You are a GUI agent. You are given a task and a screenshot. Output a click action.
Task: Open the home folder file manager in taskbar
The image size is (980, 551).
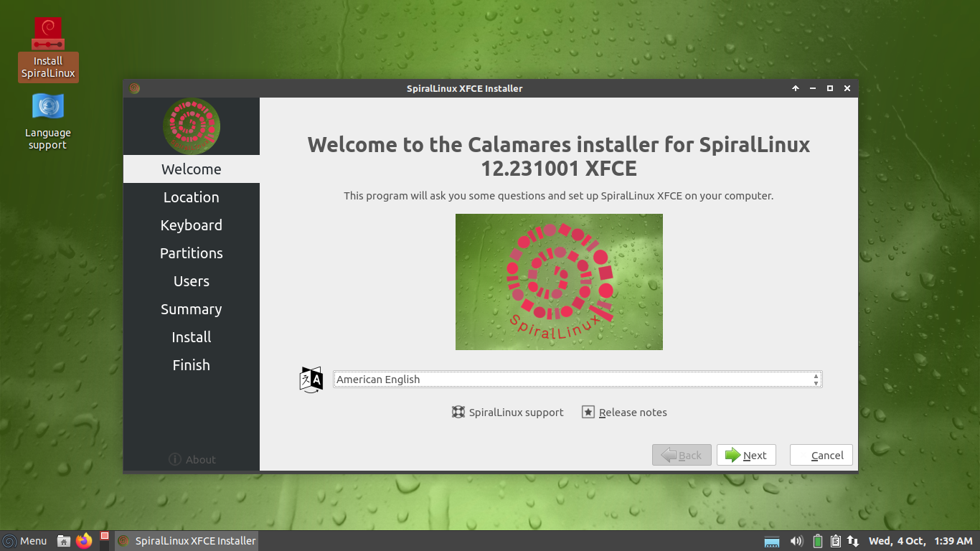pyautogui.click(x=64, y=541)
